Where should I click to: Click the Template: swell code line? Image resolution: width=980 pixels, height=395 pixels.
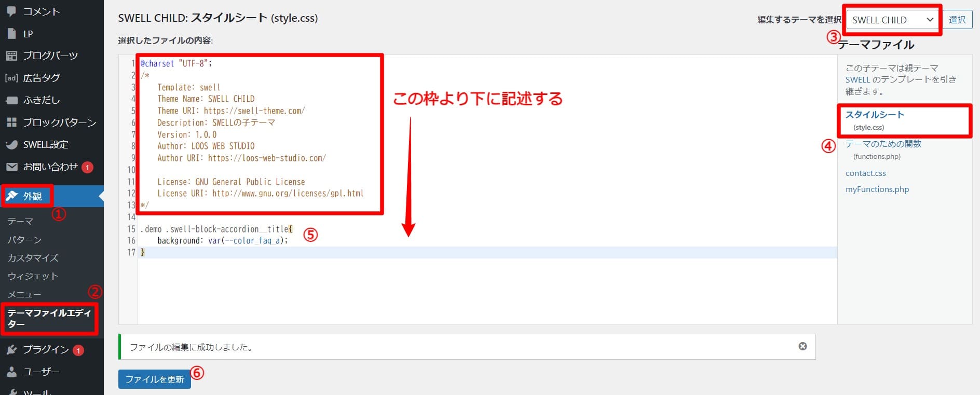[189, 87]
